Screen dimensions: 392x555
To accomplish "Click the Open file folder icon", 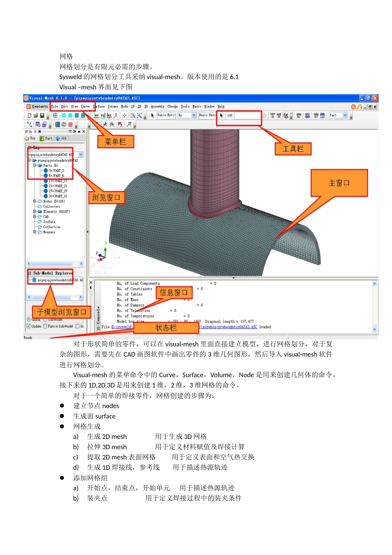I will (x=35, y=116).
